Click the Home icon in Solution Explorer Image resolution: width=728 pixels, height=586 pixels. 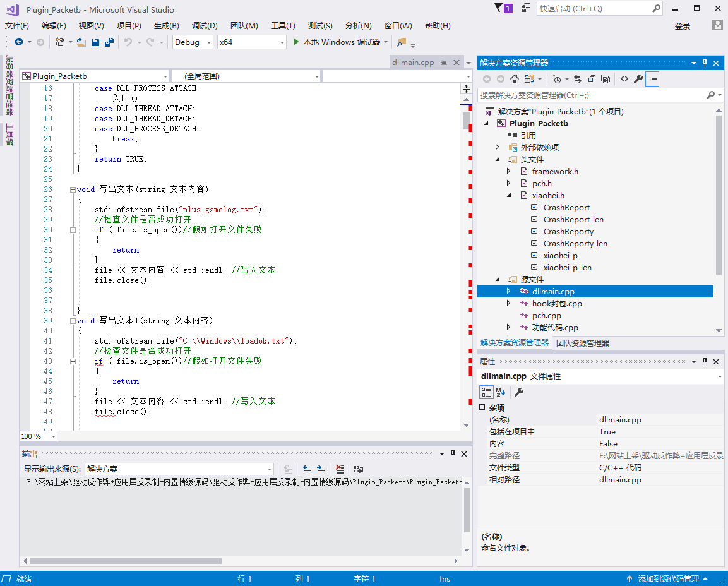click(515, 79)
